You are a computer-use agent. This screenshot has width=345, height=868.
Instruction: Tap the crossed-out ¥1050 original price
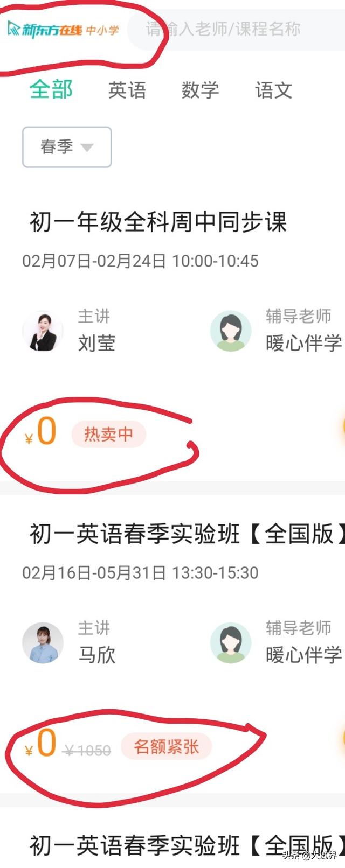click(87, 750)
